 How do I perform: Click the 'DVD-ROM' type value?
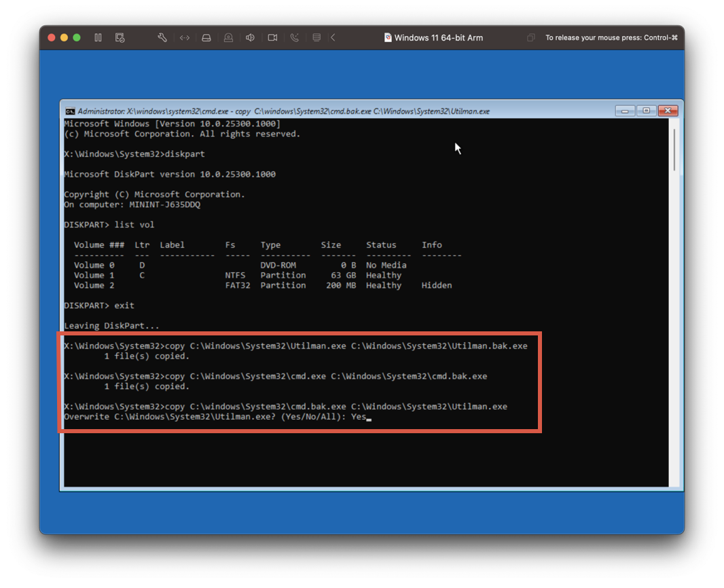click(x=278, y=265)
